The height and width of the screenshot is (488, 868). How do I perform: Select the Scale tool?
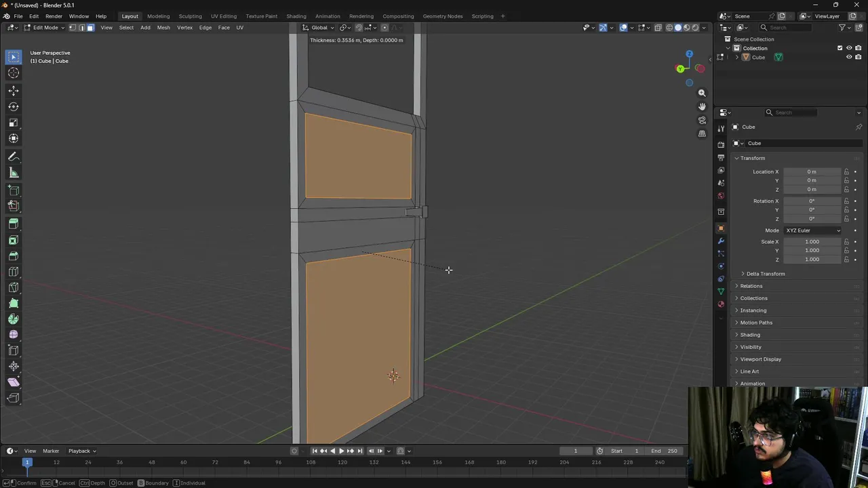(14, 123)
